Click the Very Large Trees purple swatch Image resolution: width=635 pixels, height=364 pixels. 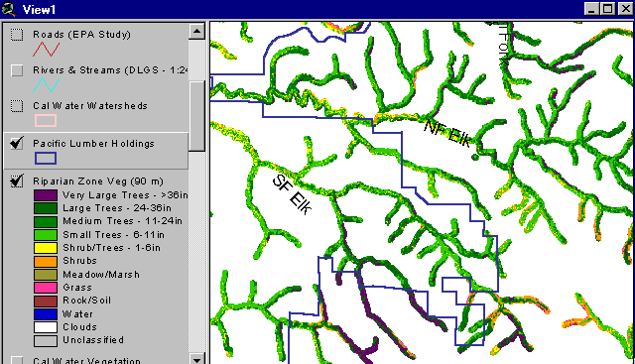46,195
